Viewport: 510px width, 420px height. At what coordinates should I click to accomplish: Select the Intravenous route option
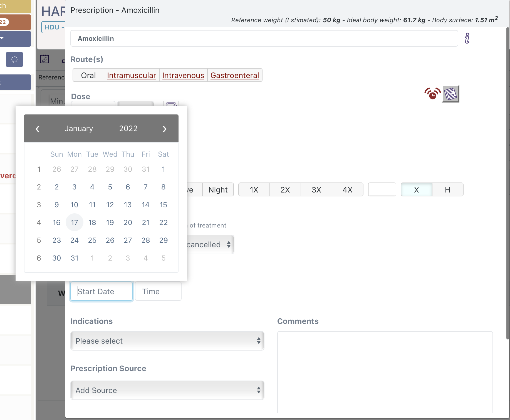(183, 75)
